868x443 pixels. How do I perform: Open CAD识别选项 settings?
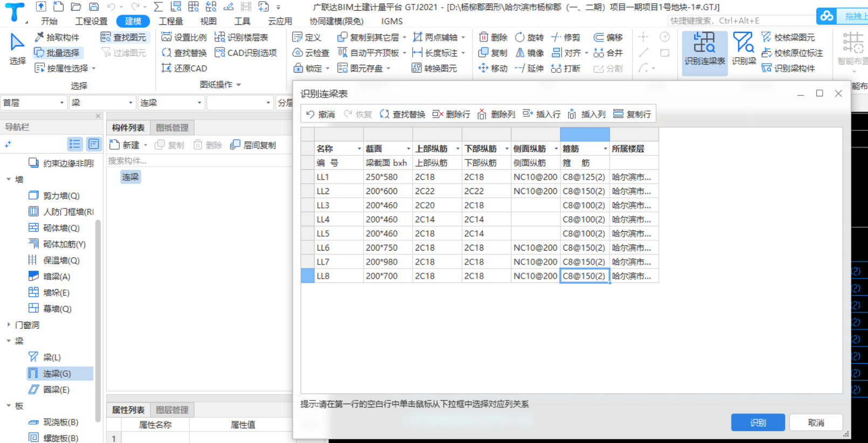245,53
